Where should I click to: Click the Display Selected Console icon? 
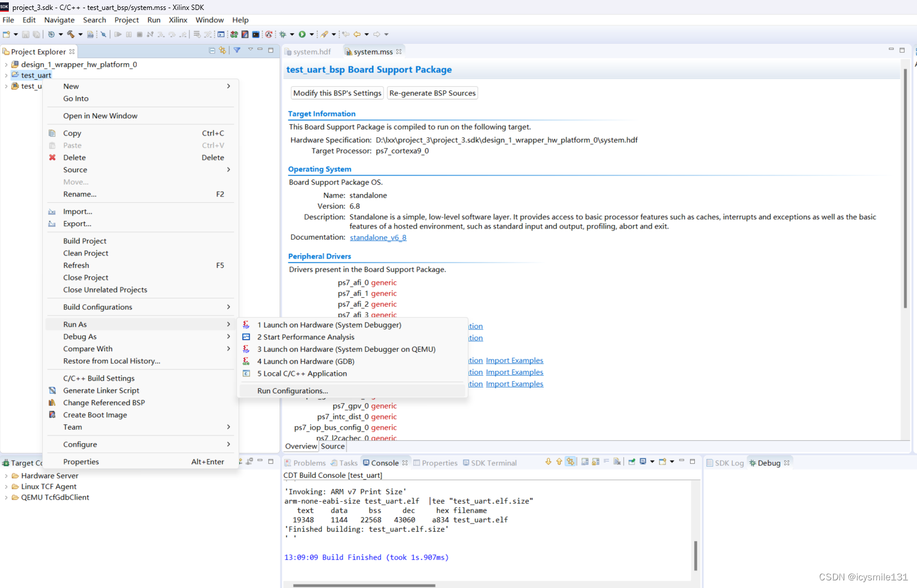(643, 462)
